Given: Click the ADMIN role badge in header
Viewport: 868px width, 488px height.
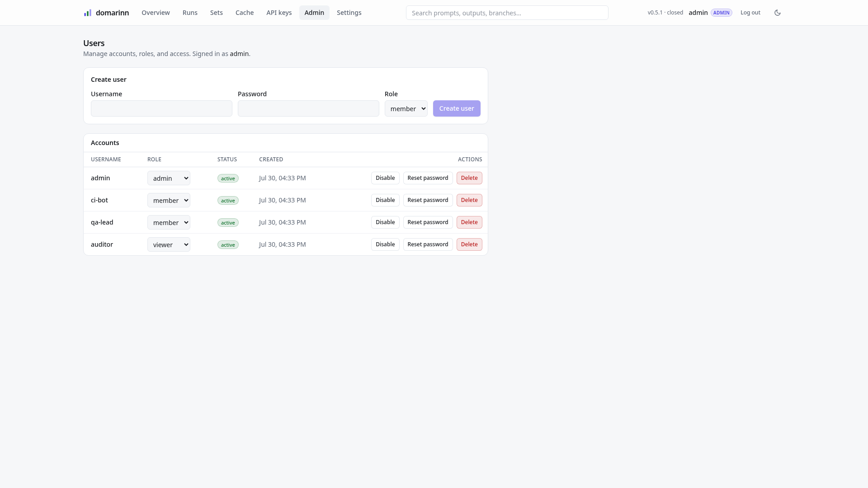Looking at the screenshot, I should (722, 13).
